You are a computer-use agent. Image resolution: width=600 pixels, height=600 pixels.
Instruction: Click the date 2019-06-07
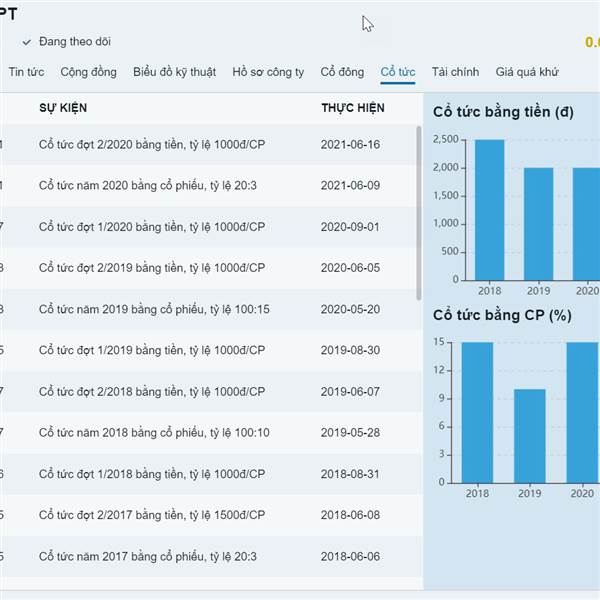350,391
